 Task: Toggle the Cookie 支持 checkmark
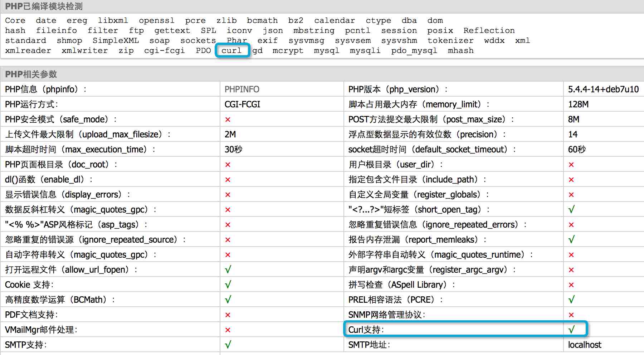(x=228, y=284)
